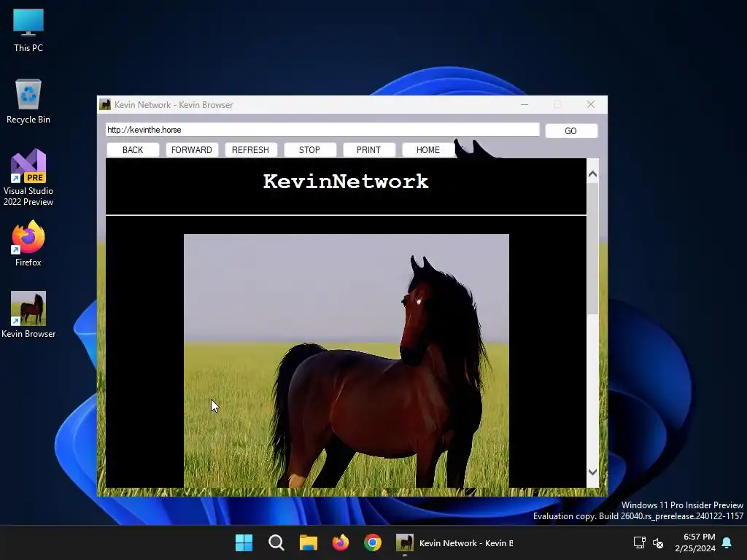This screenshot has height=560, width=747.
Task: Launch Google Chrome from the taskbar
Action: 373,542
